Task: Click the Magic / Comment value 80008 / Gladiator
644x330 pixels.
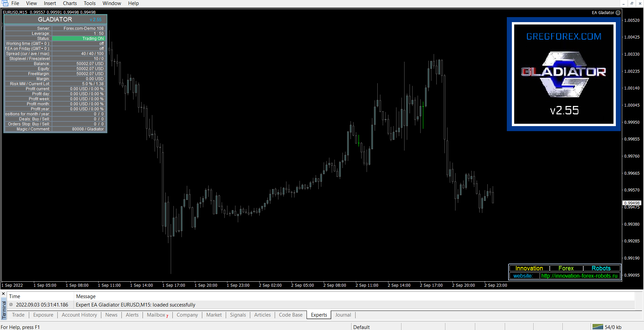Action: pos(78,129)
